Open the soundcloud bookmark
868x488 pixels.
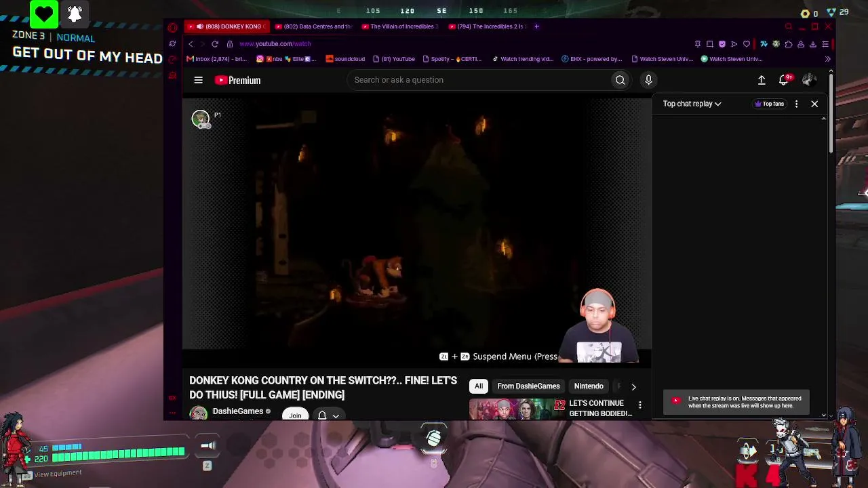[x=345, y=59]
